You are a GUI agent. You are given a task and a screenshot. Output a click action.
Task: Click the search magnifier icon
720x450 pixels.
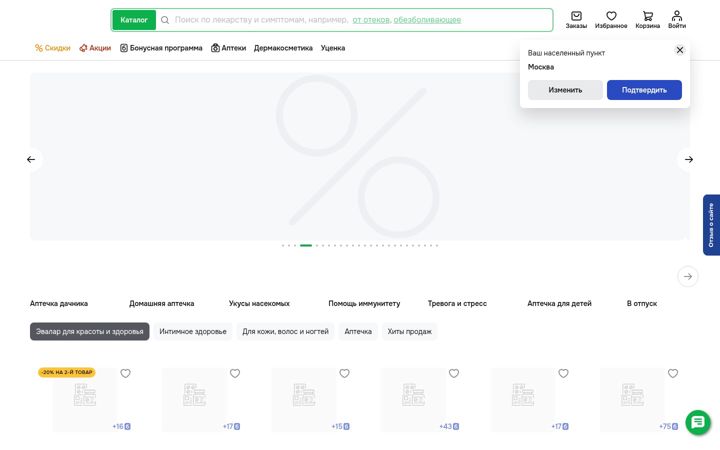click(x=165, y=20)
